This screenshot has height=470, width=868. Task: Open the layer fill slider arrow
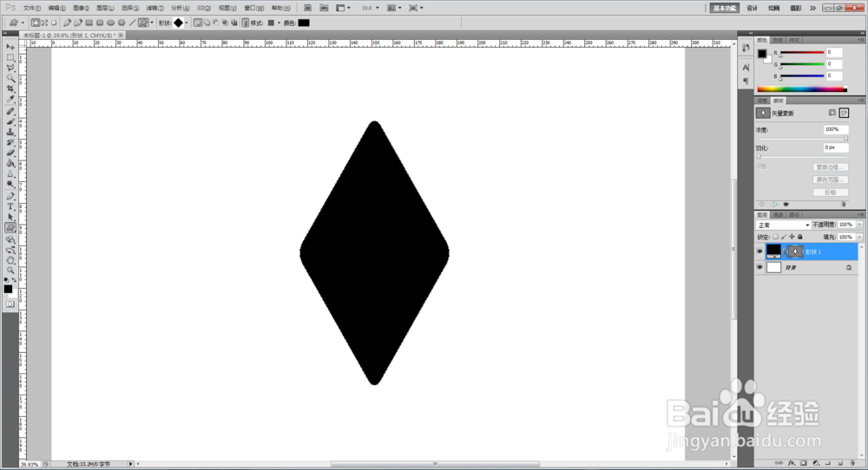tap(859, 237)
